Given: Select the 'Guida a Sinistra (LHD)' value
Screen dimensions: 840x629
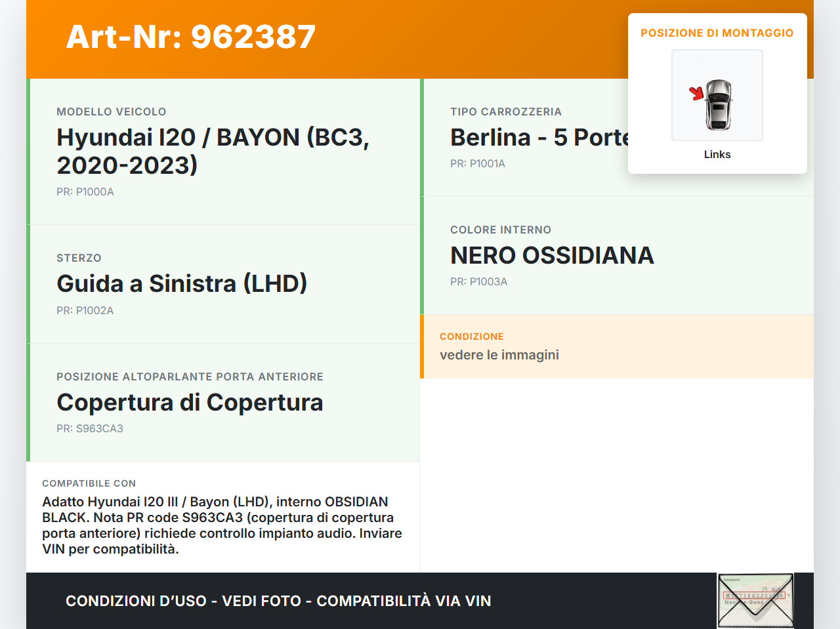Looking at the screenshot, I should pos(182,283).
